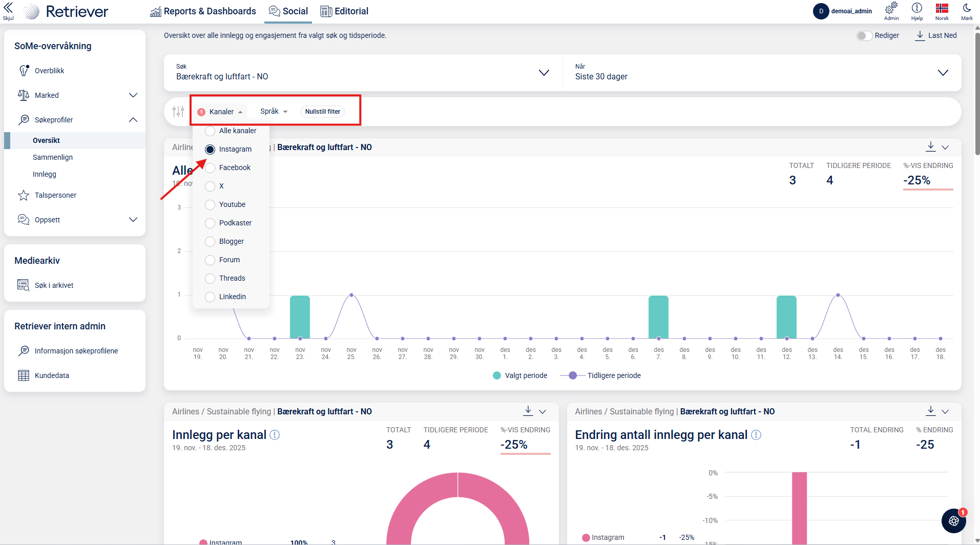Click the Tidligere periode legend marker
Screen dimensions: 980x545
click(x=573, y=375)
